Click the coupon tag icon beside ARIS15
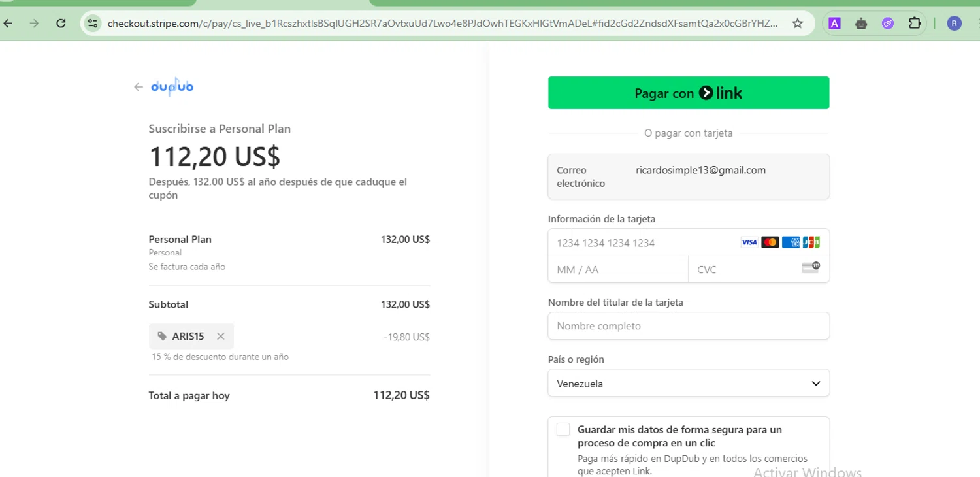Image resolution: width=980 pixels, height=477 pixels. tap(162, 336)
